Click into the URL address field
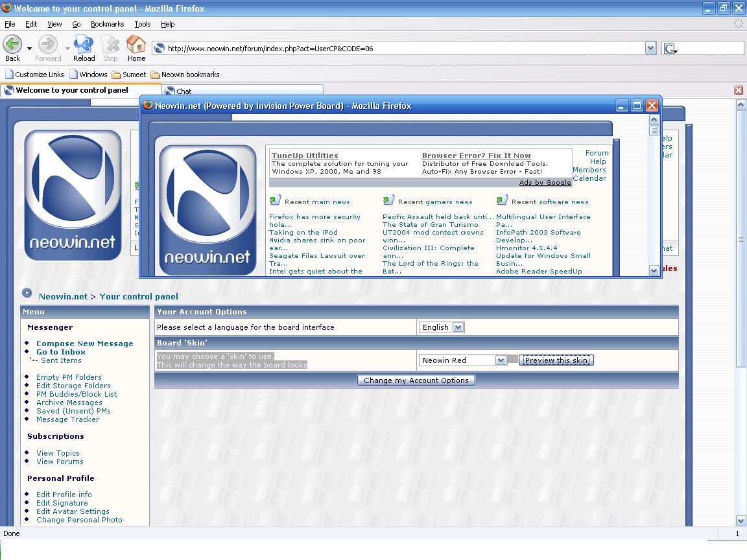This screenshot has width=747, height=560. coord(402,49)
